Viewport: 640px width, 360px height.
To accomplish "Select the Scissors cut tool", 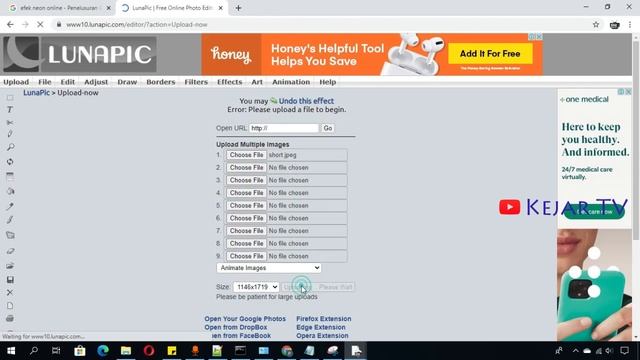I will (10, 122).
